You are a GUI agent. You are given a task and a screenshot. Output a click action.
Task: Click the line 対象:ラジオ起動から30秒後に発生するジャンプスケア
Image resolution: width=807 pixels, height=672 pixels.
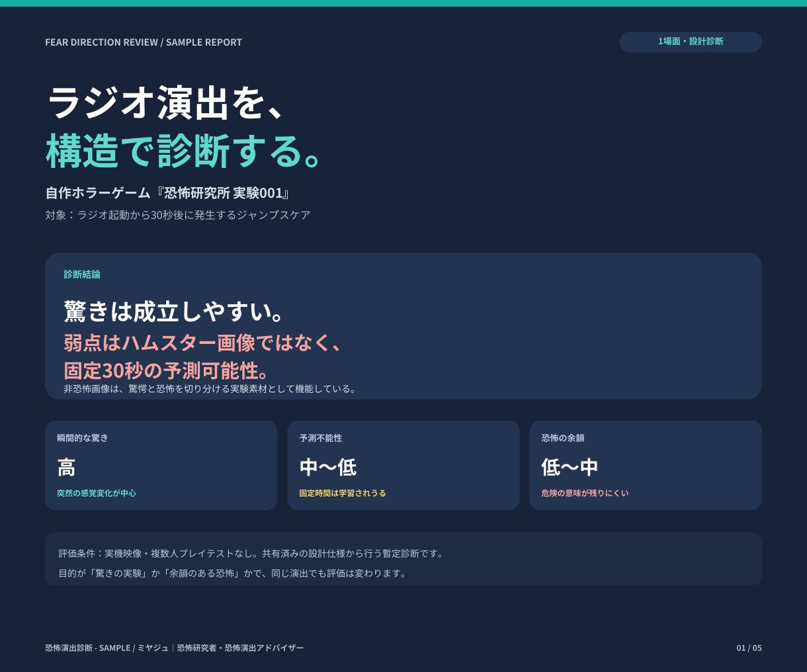[178, 215]
